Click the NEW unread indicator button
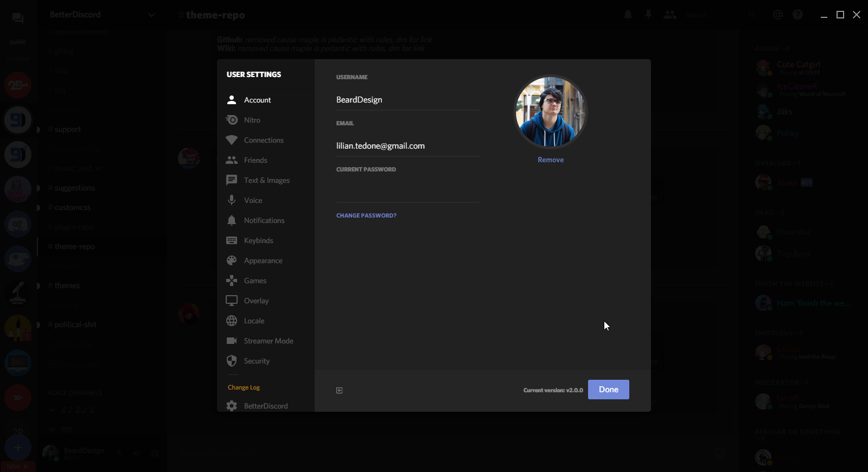Image resolution: width=868 pixels, height=472 pixels. coord(18,467)
